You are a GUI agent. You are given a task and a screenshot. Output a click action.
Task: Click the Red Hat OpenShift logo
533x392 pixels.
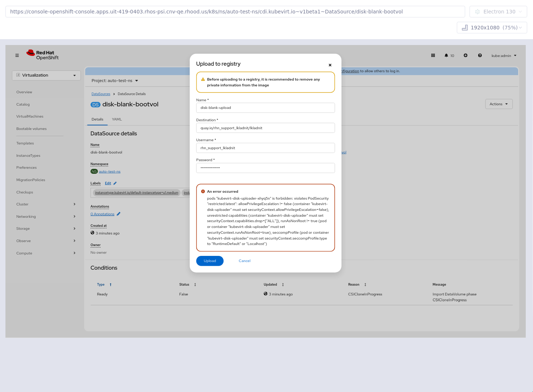point(42,55)
